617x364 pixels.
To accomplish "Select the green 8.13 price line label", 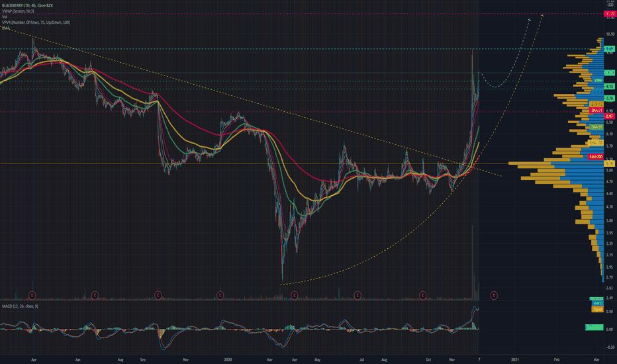I will click(609, 86).
